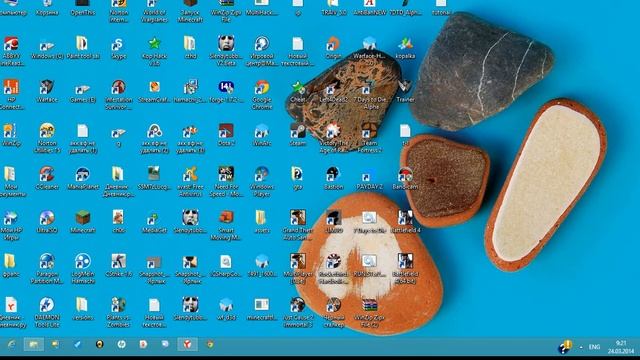
Task: Show hidden system tray icons arrow
Action: [x=581, y=347]
